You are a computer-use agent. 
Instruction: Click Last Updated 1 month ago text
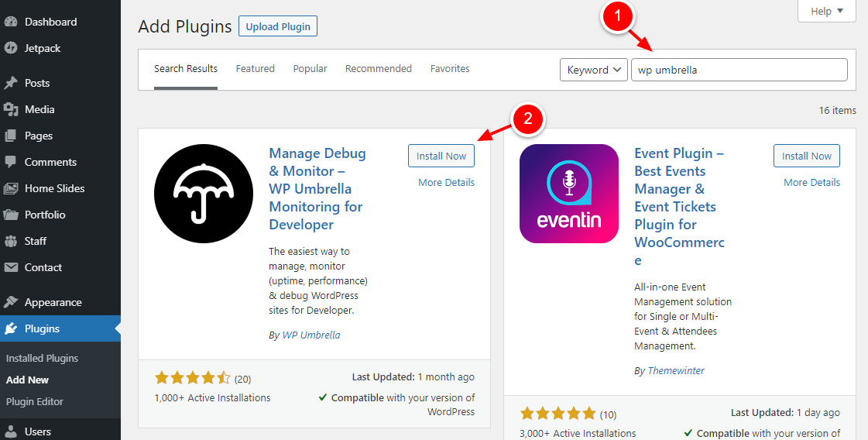click(x=413, y=376)
